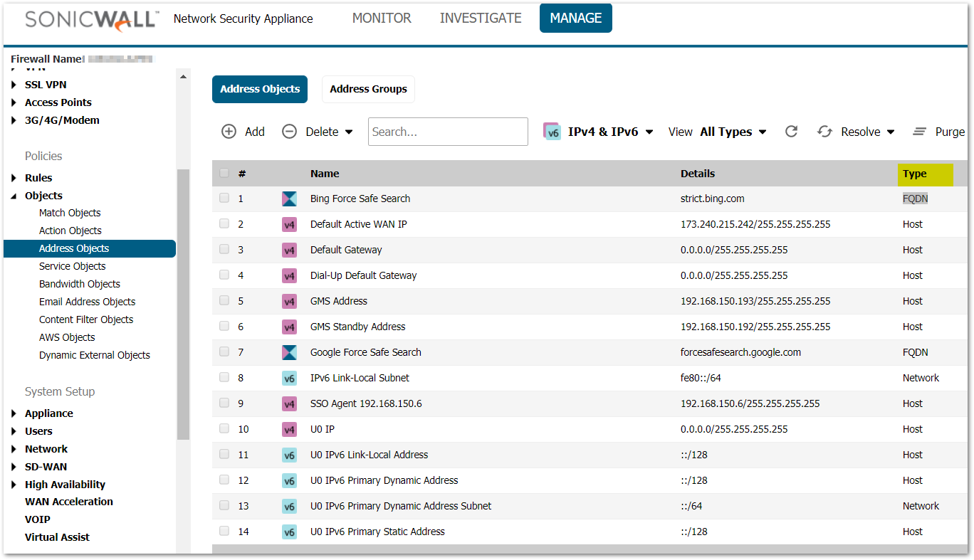Click v4 icon beside GMS Address
This screenshot has width=974, height=560.
[x=289, y=301]
